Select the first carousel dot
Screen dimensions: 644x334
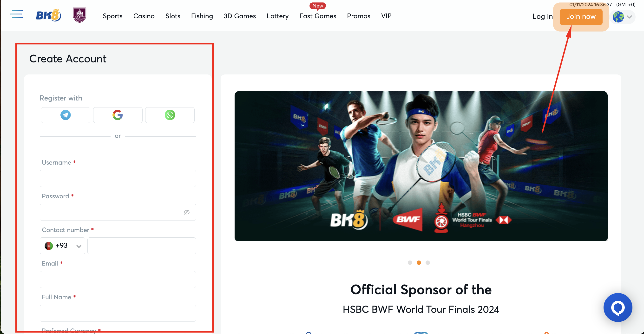click(410, 262)
